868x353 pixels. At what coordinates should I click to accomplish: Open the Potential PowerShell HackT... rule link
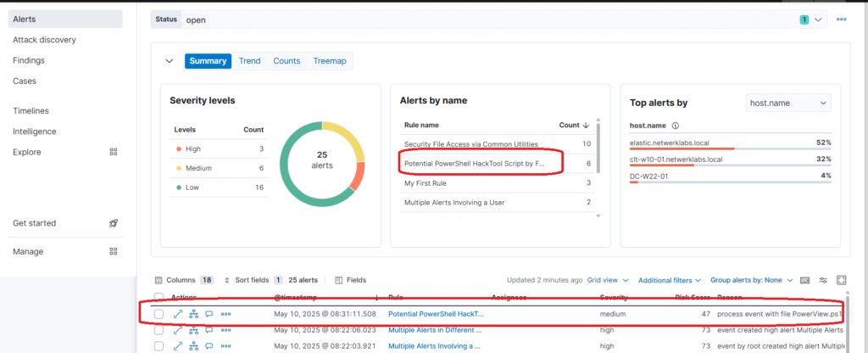click(x=436, y=314)
